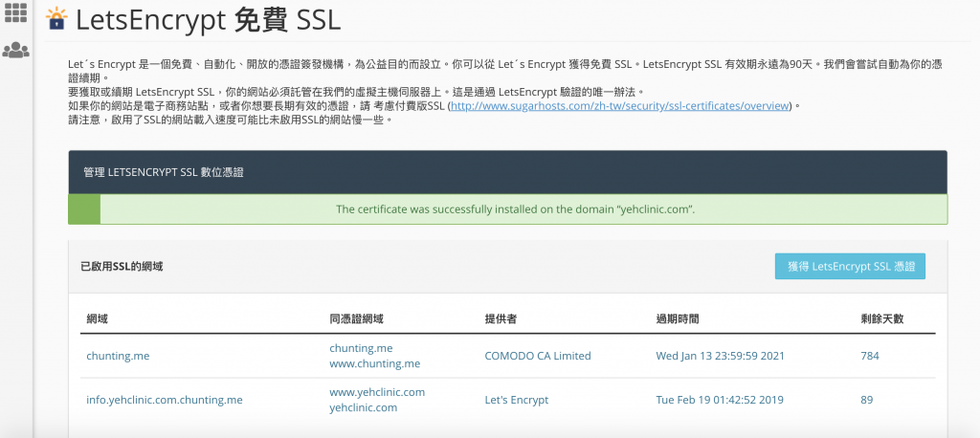This screenshot has height=438, width=980.
Task: Select the 89 remaining days value
Action: point(866,400)
